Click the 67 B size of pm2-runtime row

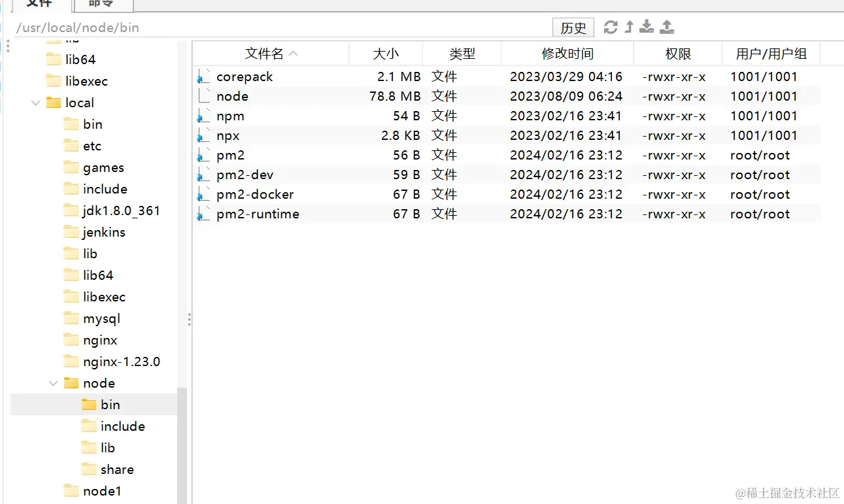(x=407, y=214)
